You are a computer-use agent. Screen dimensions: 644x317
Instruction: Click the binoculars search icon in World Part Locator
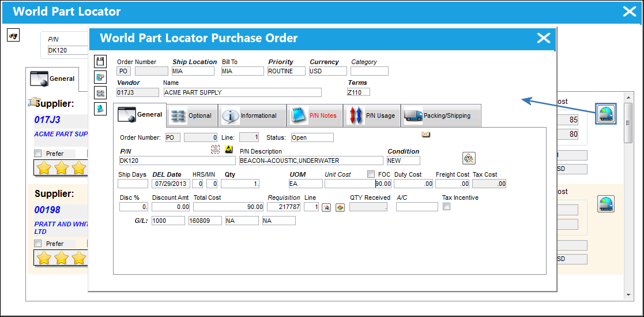point(14,36)
